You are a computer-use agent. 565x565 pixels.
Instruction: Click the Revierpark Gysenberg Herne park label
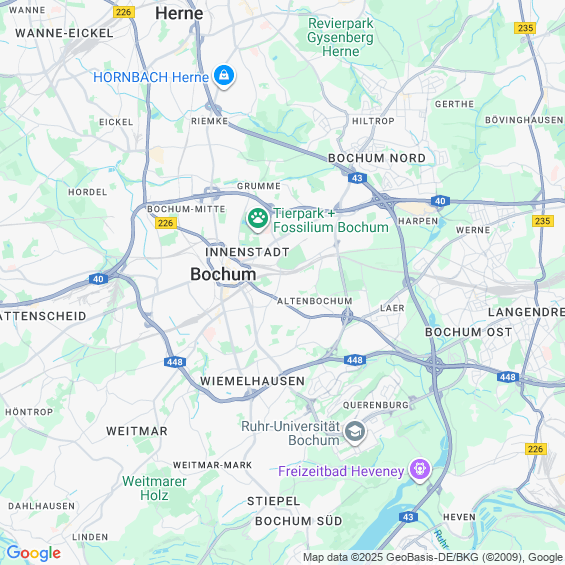point(341,37)
